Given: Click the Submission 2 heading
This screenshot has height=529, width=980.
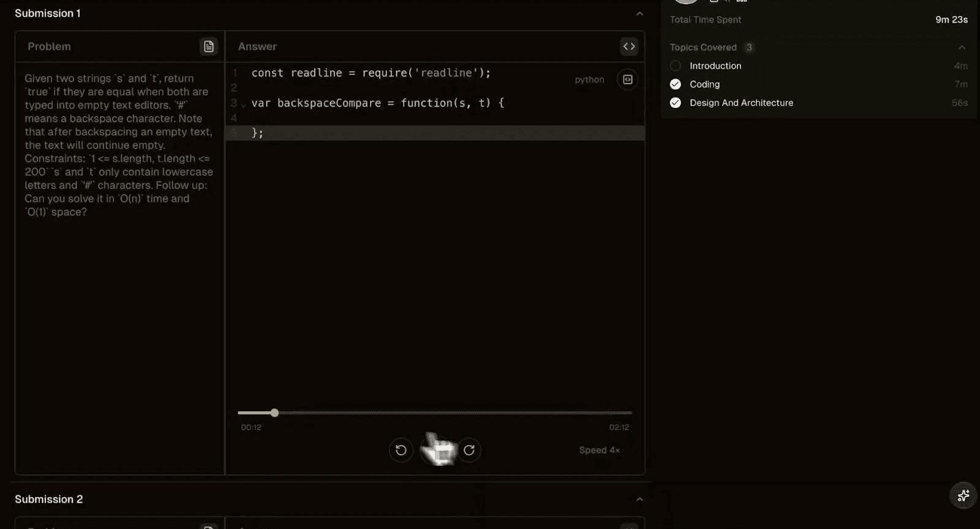Looking at the screenshot, I should (x=49, y=500).
